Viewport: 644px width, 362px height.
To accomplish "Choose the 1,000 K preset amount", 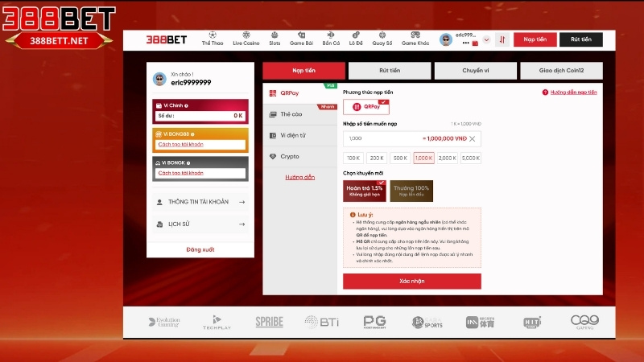I will 424,158.
